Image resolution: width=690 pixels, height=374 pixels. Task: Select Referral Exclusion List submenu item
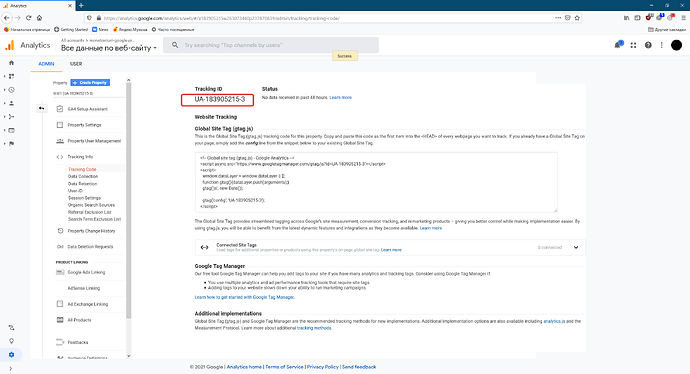[89, 212]
